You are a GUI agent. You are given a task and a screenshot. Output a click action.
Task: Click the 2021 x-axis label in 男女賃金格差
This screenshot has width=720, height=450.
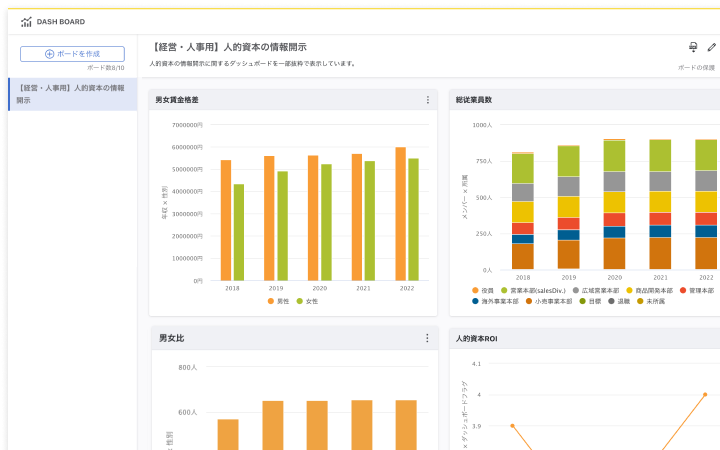click(x=363, y=288)
